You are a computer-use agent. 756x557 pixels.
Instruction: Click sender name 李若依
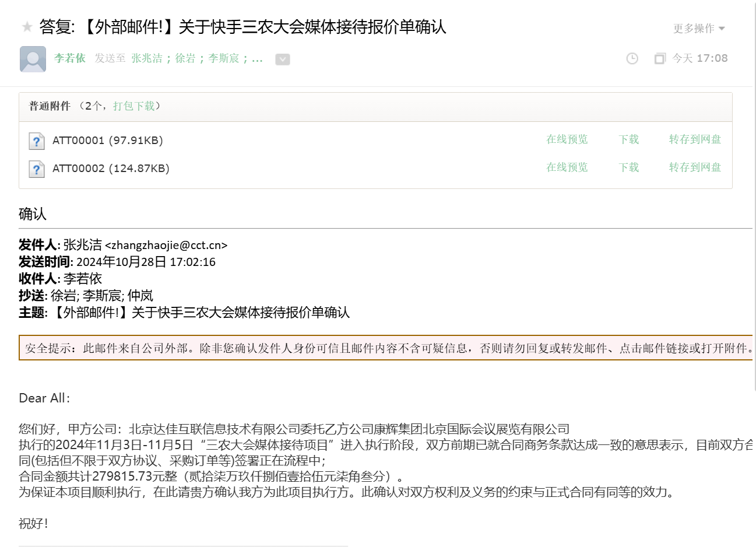[70, 58]
